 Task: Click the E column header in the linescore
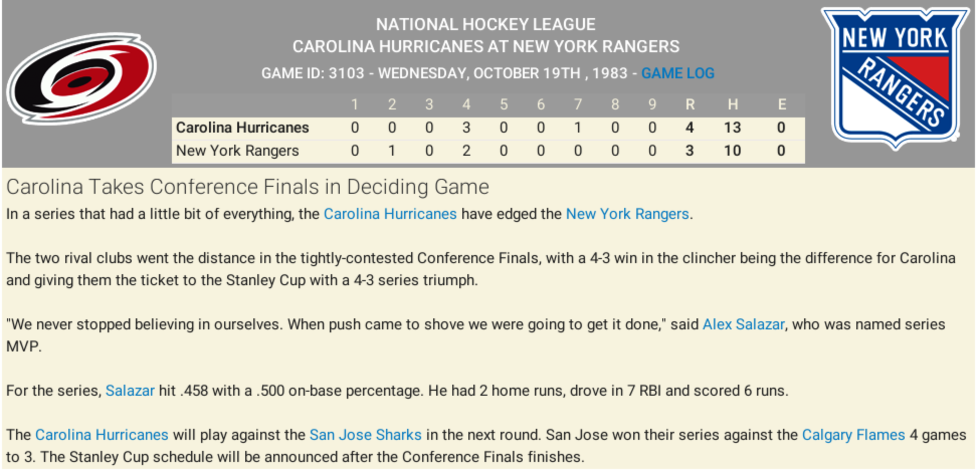(781, 104)
